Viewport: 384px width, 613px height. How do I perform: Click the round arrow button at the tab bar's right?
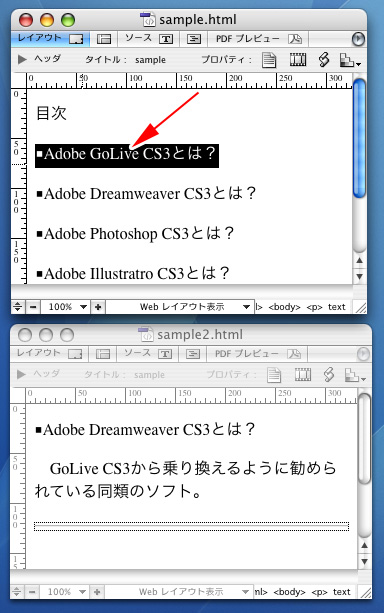[x=358, y=39]
